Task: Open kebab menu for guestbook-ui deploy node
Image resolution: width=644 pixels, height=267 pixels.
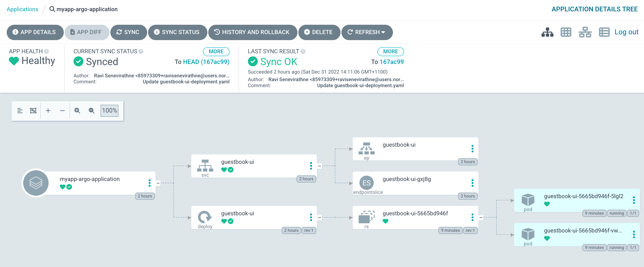Action: pyautogui.click(x=311, y=217)
